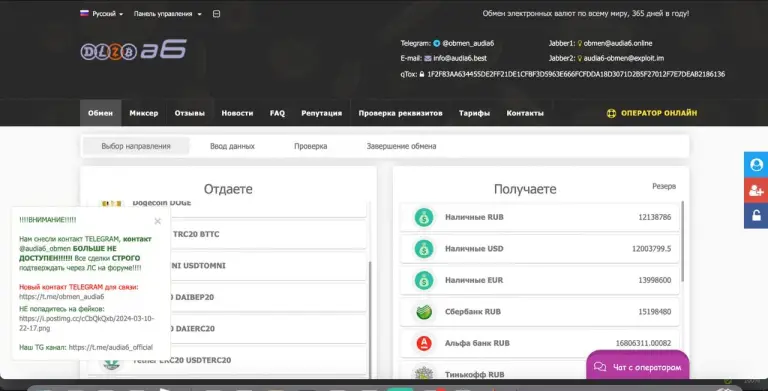The image size is (768, 391).
Task: Click the e-mail info@audia6.best link
Action: coord(460,58)
